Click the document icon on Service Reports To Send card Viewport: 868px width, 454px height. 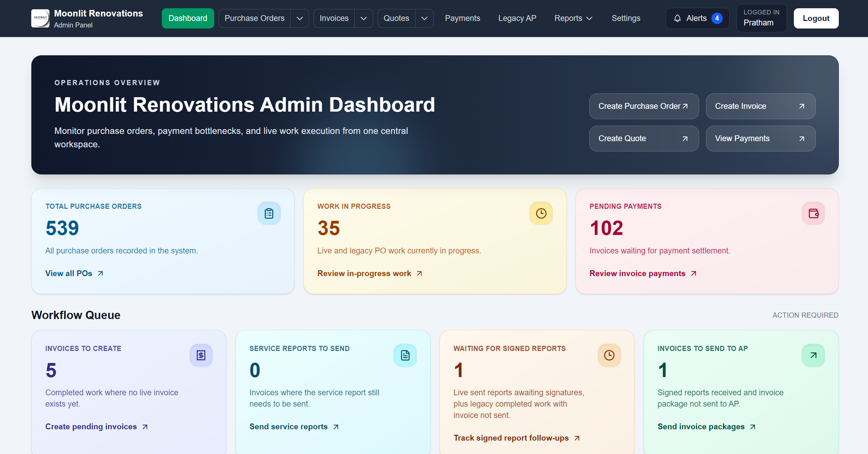coord(405,355)
